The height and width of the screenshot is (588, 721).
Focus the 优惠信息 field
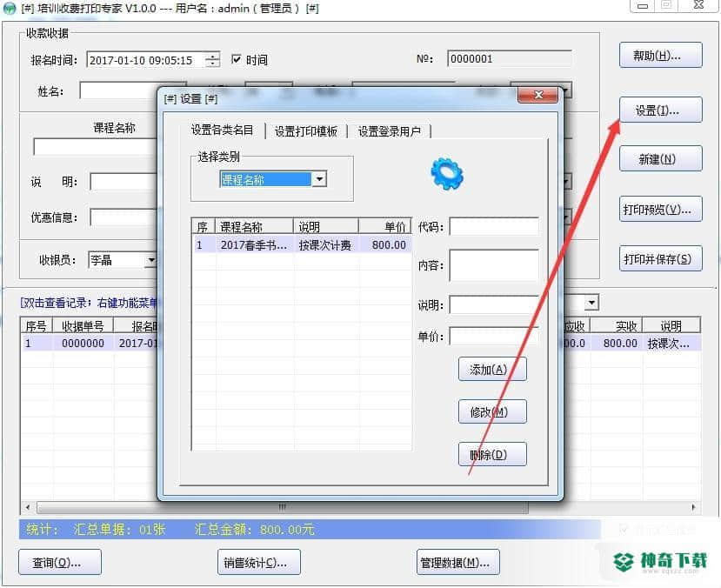tap(124, 217)
